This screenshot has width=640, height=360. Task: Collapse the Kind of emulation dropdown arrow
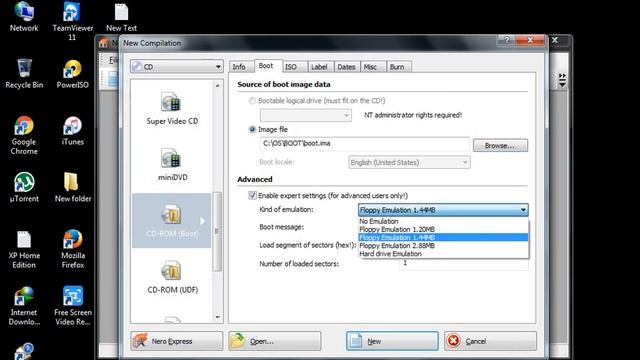(x=523, y=210)
